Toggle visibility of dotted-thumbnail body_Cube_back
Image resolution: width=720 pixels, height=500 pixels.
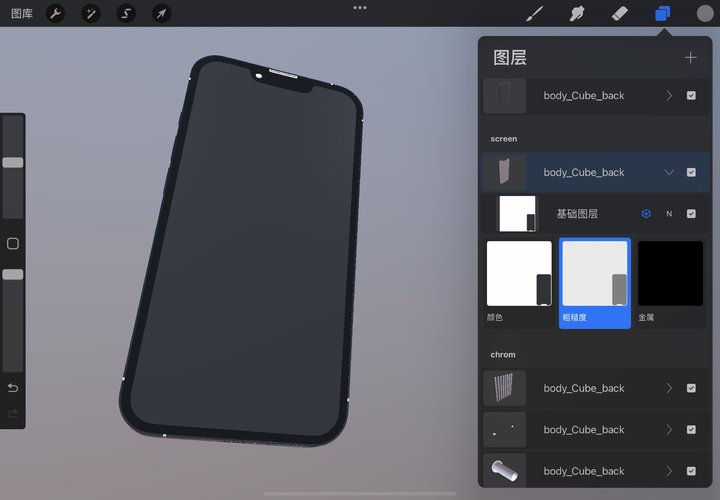(x=691, y=429)
